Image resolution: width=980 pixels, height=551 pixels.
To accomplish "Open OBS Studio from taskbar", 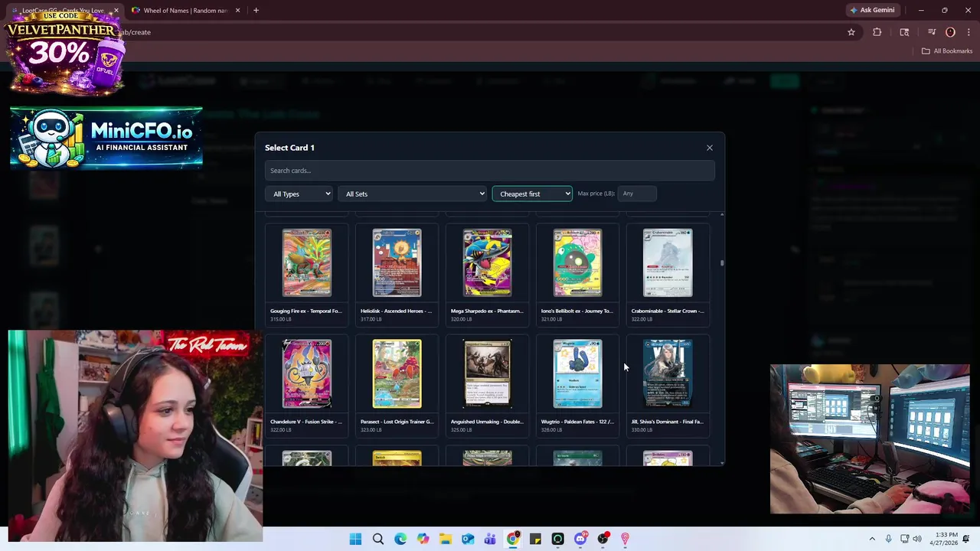I will tap(603, 540).
